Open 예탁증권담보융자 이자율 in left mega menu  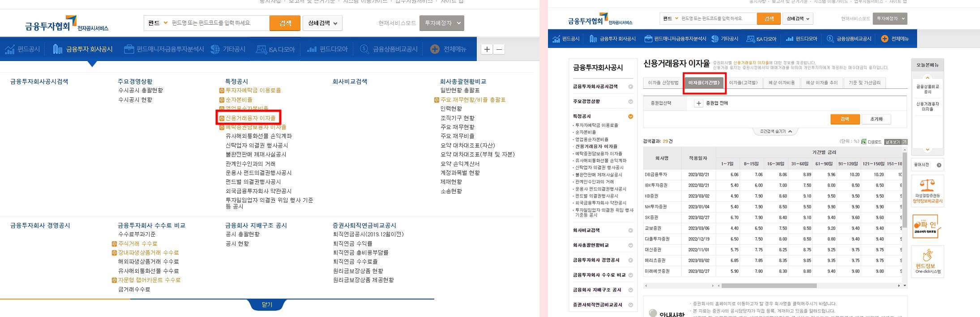click(255, 127)
